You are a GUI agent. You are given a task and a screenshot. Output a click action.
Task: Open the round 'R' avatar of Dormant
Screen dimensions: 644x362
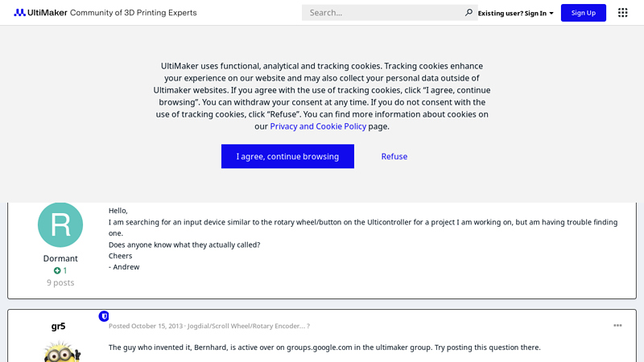[x=60, y=224]
